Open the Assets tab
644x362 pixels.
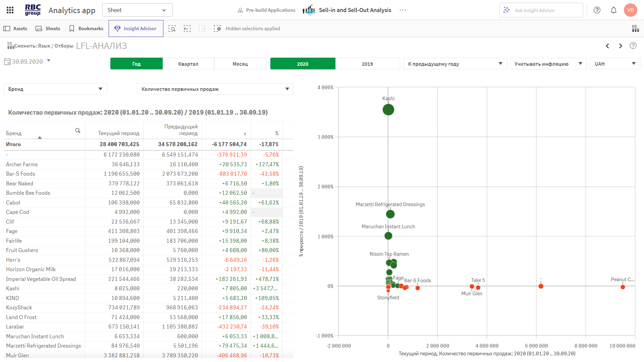(15, 28)
